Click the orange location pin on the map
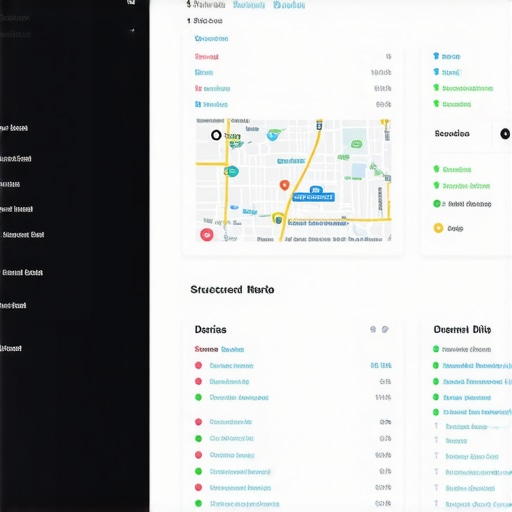512x512 pixels. point(284,185)
